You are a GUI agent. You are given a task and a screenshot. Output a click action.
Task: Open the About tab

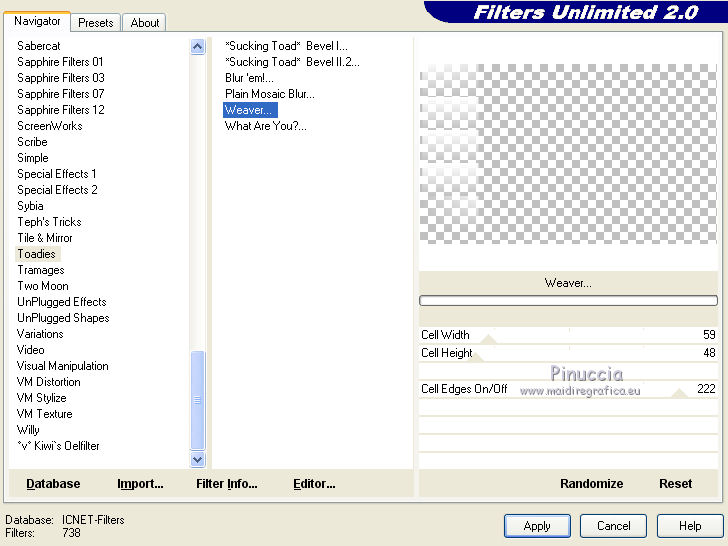coord(145,23)
